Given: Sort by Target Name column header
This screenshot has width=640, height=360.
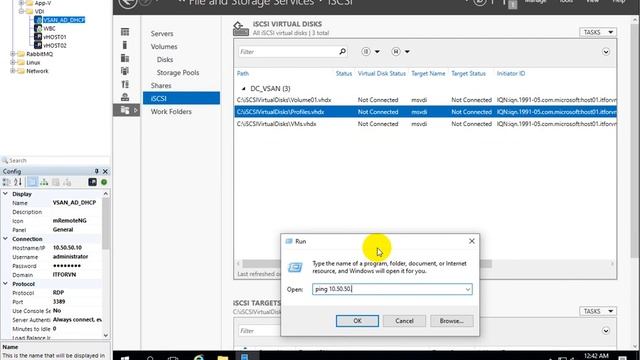Looking at the screenshot, I should pyautogui.click(x=428, y=73).
